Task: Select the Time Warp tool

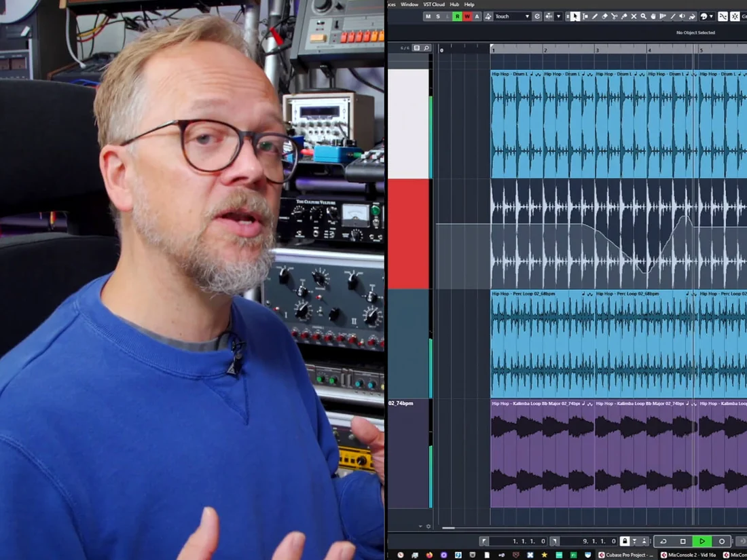Action: pos(663,16)
